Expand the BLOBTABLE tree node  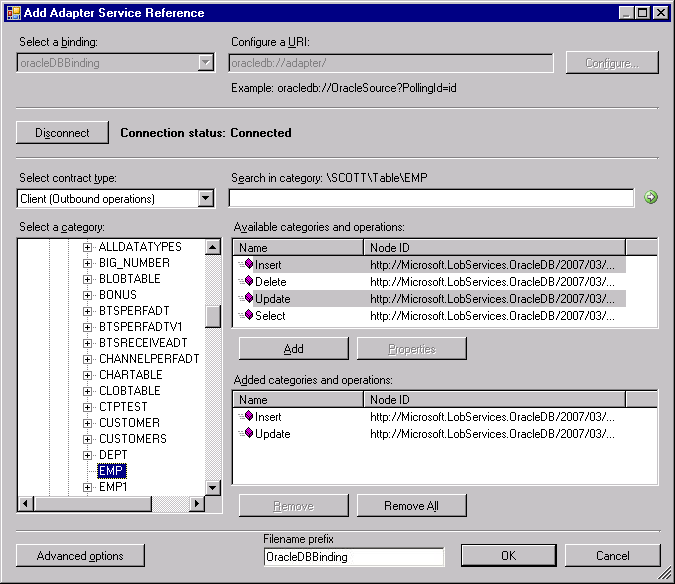(x=87, y=279)
